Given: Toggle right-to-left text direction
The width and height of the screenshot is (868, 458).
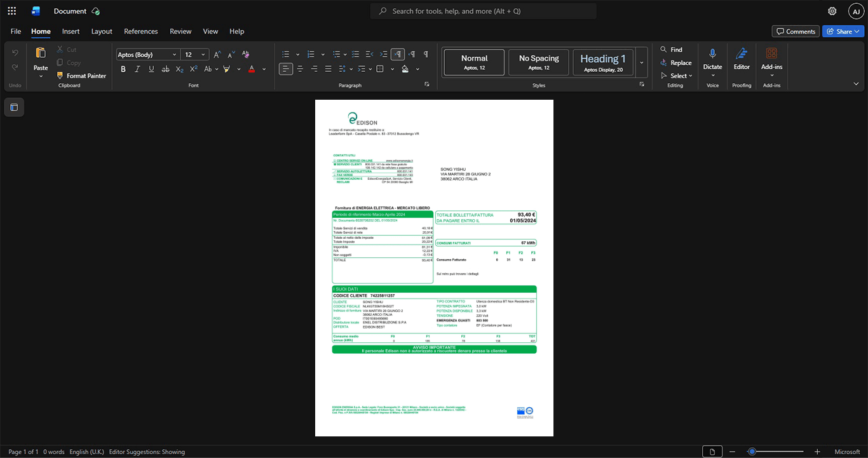Looking at the screenshot, I should pos(412,55).
